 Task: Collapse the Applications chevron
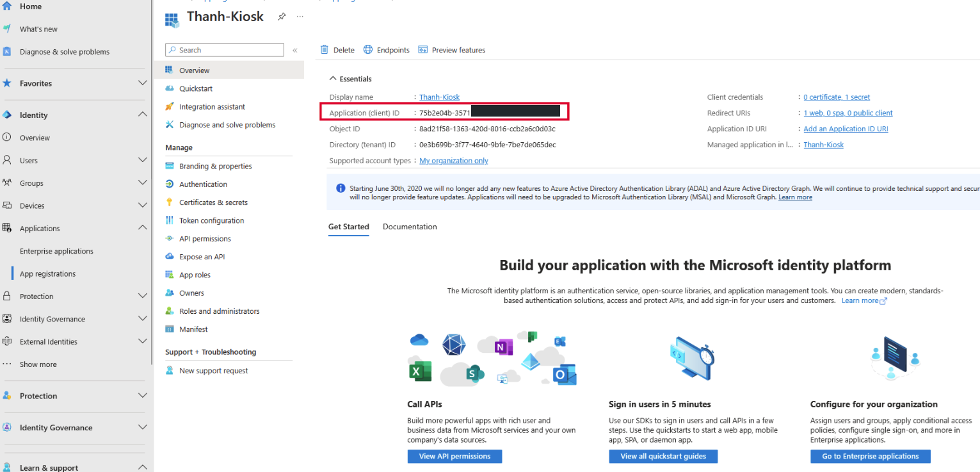pos(143,228)
